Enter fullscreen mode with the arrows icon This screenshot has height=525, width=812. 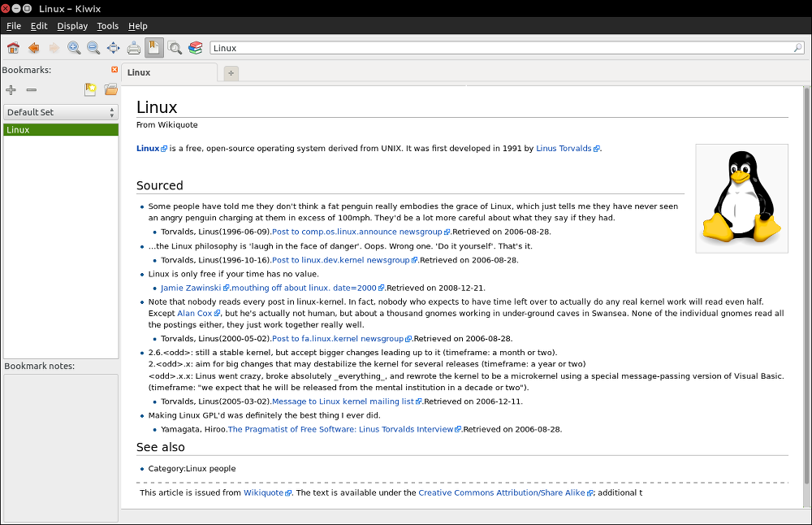(x=114, y=48)
